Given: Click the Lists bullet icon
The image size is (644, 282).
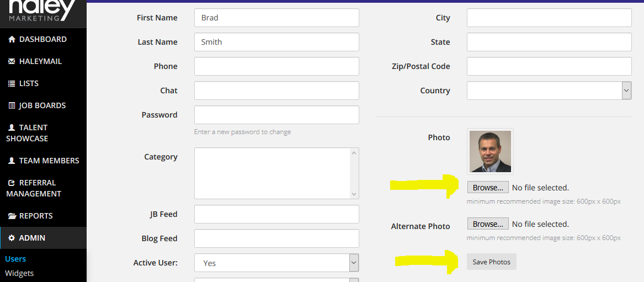Looking at the screenshot, I should point(12,84).
